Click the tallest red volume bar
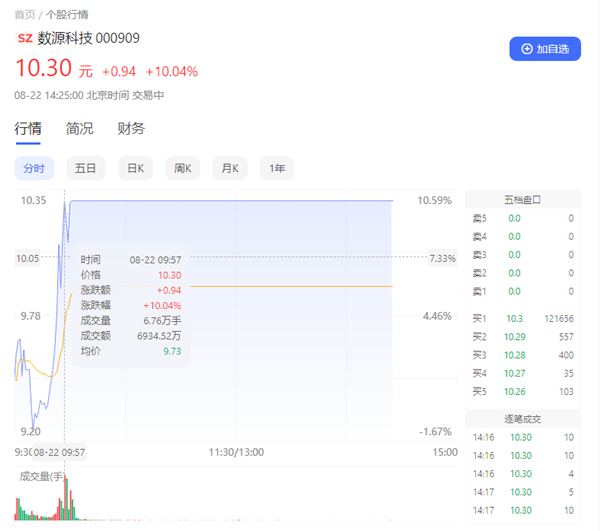The width and height of the screenshot is (600, 531). point(66,497)
